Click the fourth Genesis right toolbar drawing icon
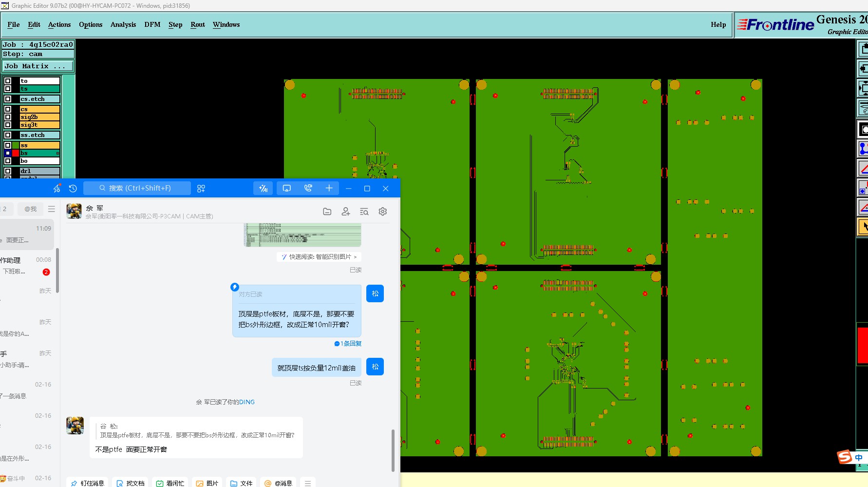The image size is (868, 487). pos(863,109)
